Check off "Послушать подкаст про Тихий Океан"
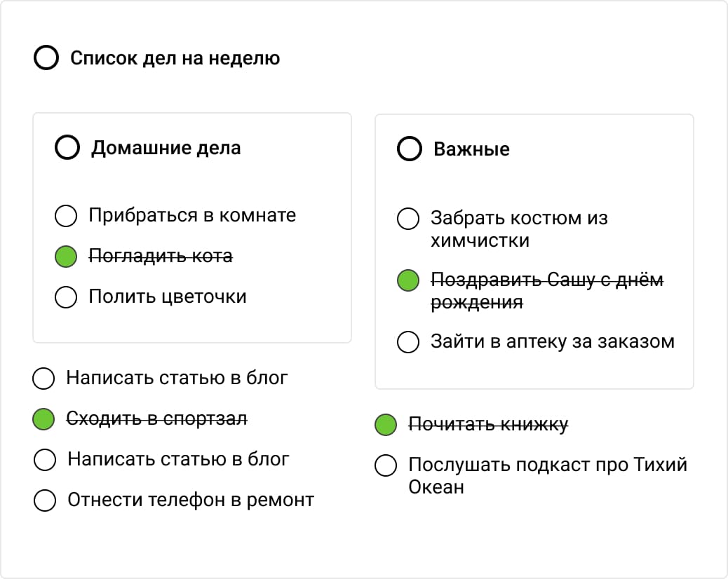 tap(386, 465)
